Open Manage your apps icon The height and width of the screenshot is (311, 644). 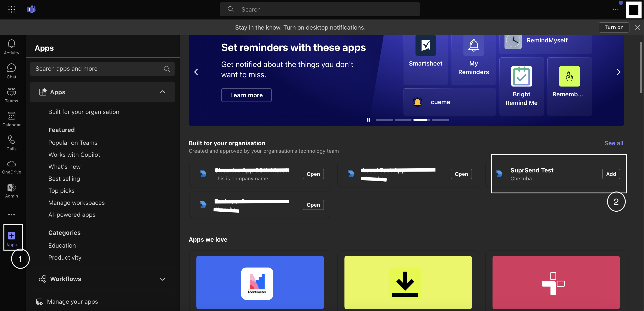click(40, 302)
